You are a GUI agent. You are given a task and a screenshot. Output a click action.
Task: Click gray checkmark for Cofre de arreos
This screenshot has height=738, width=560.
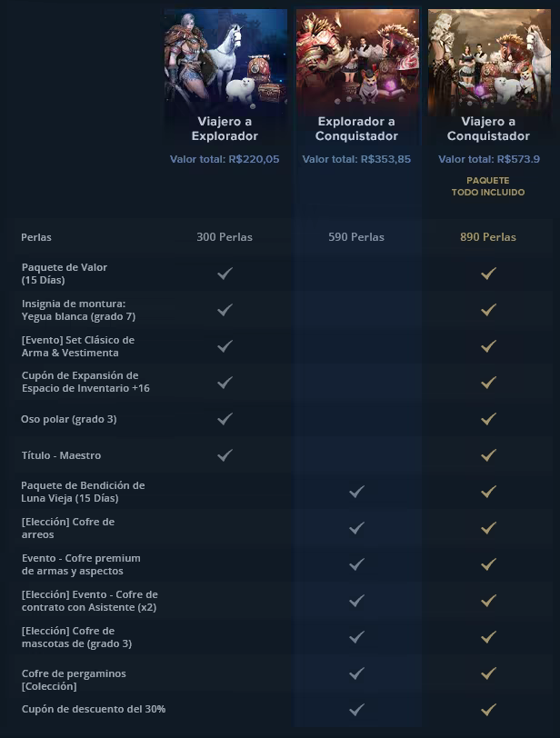pyautogui.click(x=356, y=527)
